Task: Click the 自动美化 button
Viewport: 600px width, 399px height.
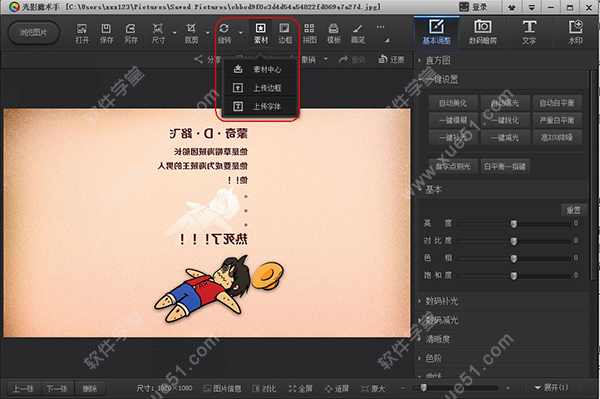Action: click(453, 103)
